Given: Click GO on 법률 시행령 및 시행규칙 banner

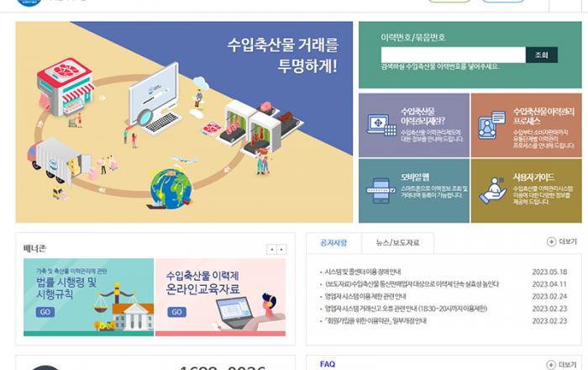Looking at the screenshot, I should click(x=45, y=312).
